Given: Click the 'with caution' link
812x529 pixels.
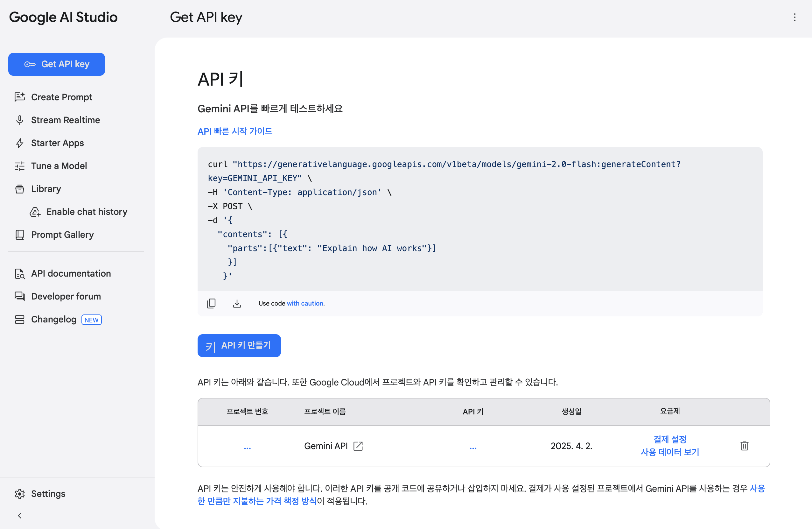Looking at the screenshot, I should [305, 303].
